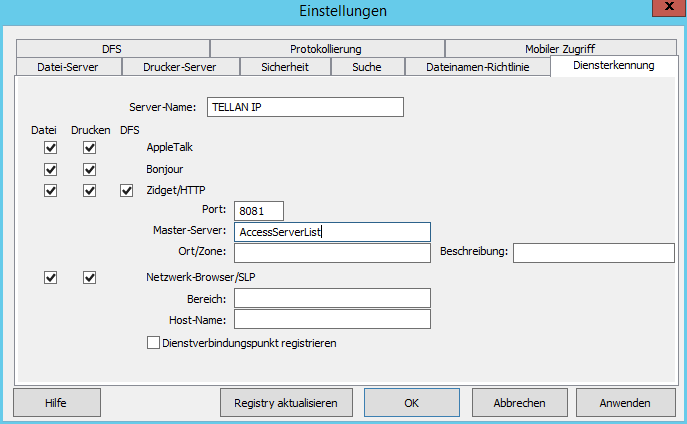
Task: Click the Datei column header
Action: pos(44,130)
